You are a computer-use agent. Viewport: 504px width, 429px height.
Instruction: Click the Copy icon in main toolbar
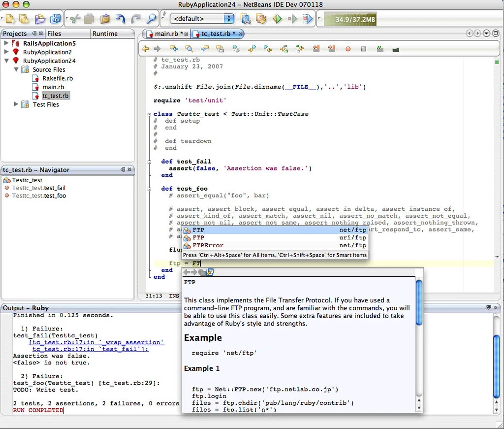coord(89,19)
